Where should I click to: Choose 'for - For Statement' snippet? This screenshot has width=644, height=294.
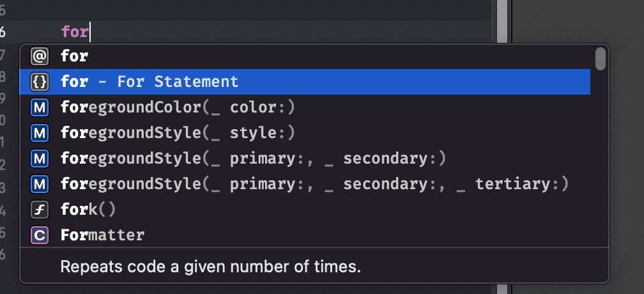[x=149, y=82]
